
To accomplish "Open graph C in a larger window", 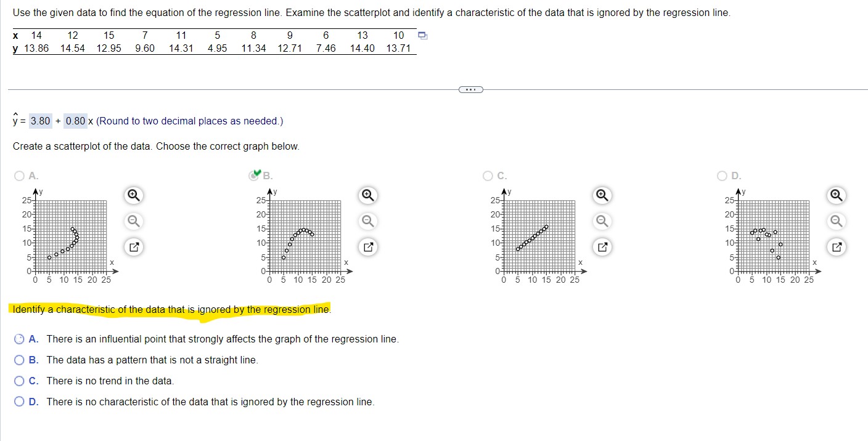I will click(x=602, y=246).
